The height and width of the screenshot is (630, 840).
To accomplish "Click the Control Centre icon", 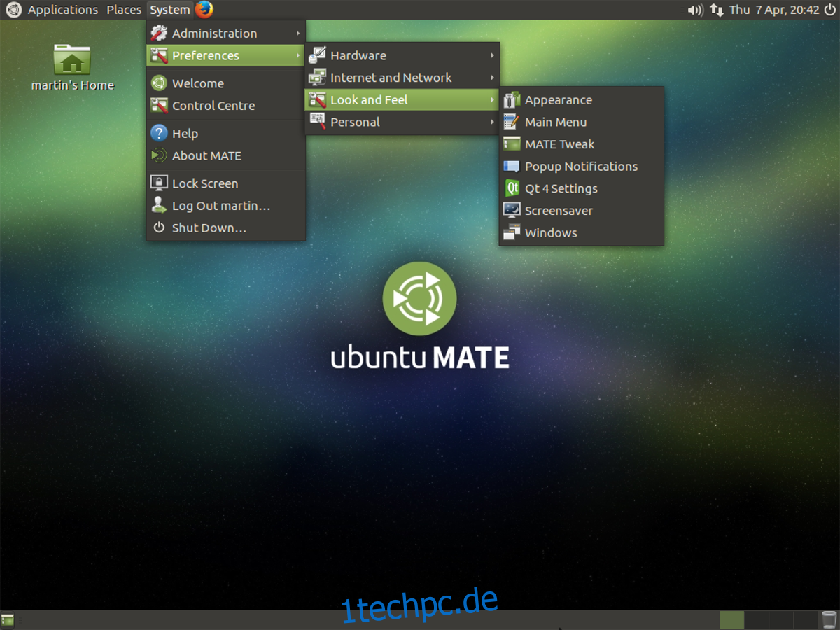I will [160, 106].
